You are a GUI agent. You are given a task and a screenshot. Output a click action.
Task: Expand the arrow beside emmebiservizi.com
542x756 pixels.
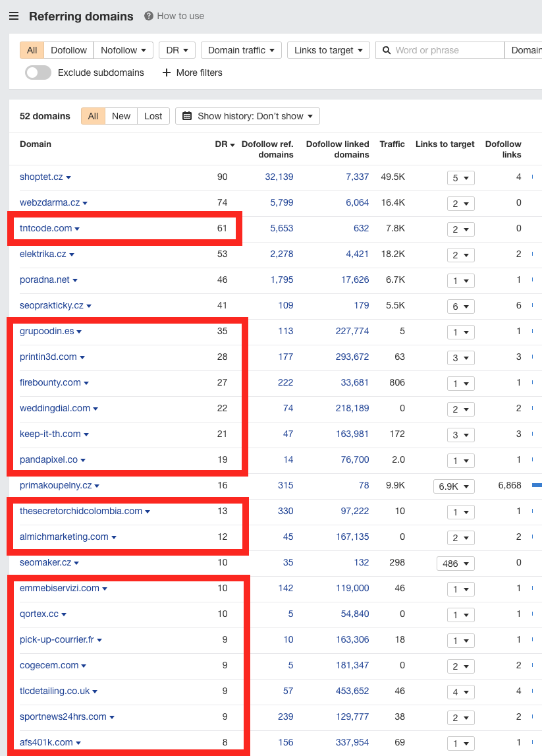[105, 589]
